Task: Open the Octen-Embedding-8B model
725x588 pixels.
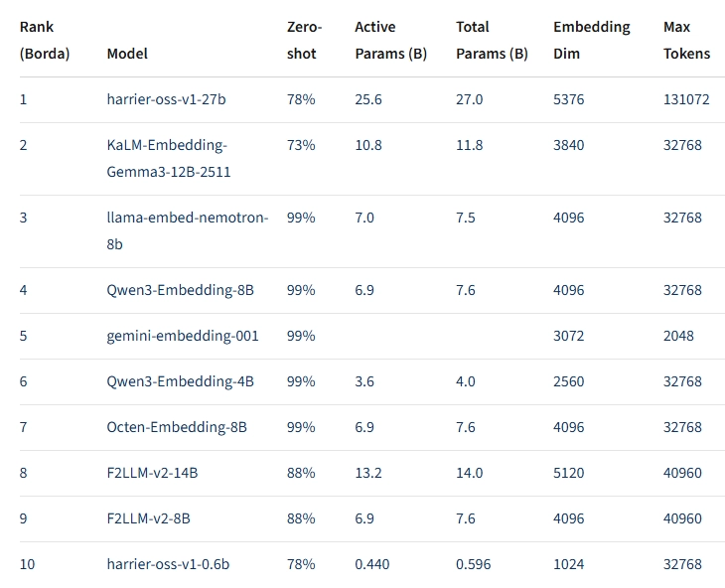Action: (177, 427)
